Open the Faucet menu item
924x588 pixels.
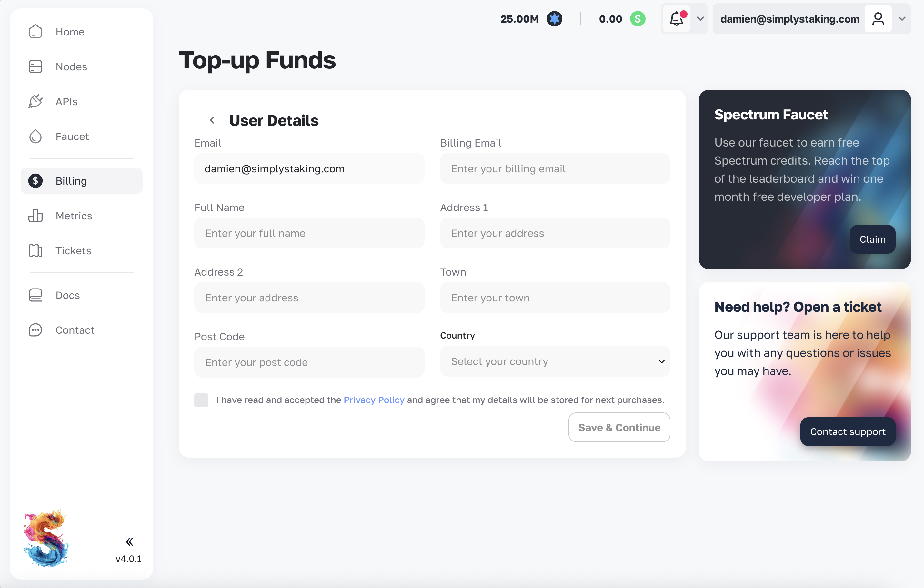pos(81,136)
